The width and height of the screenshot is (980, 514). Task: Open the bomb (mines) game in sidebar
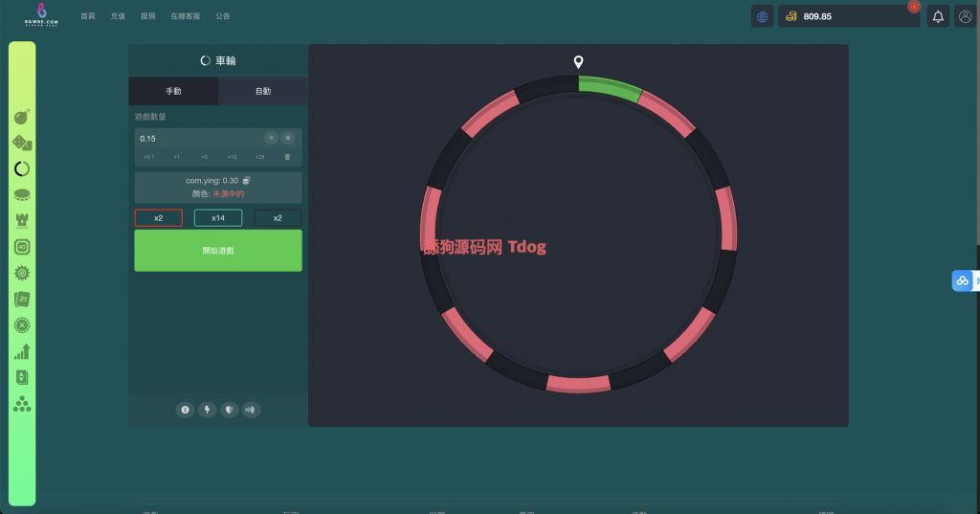[x=22, y=118]
